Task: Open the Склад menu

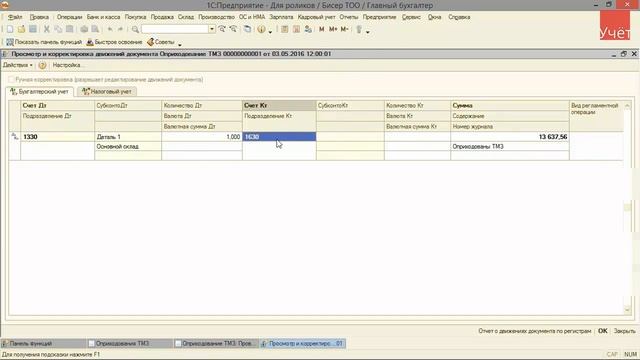Action: (x=186, y=17)
